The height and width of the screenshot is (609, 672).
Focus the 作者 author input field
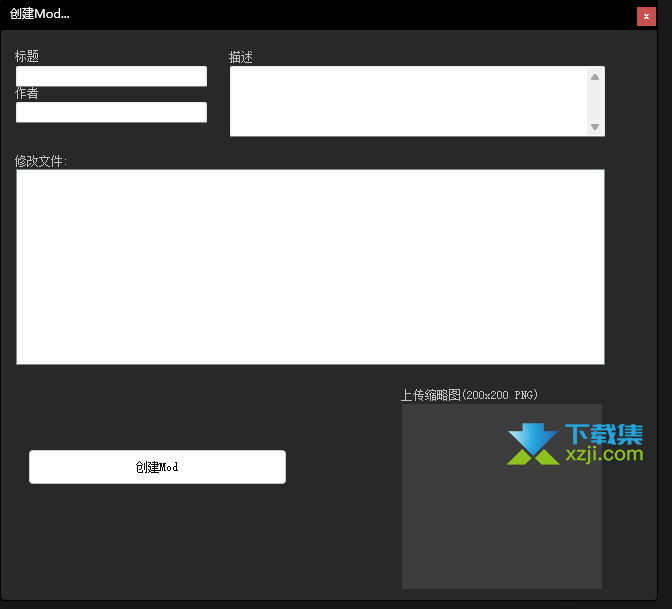[111, 112]
